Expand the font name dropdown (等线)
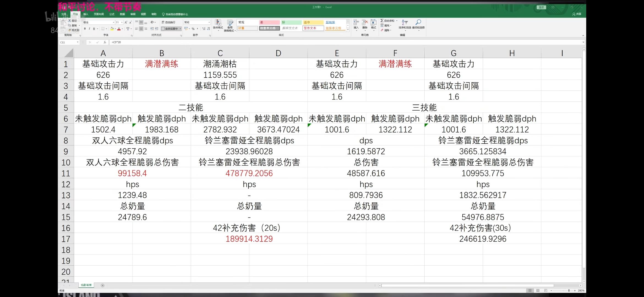Image resolution: width=644 pixels, height=297 pixels. 113,22
